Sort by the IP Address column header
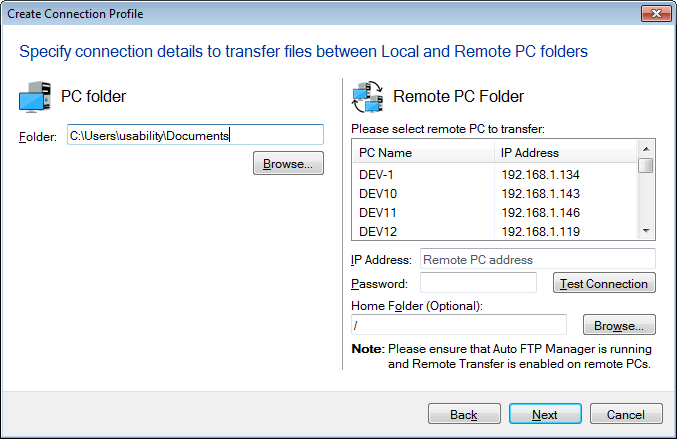Screen dimensions: 677x439 pos(566,152)
